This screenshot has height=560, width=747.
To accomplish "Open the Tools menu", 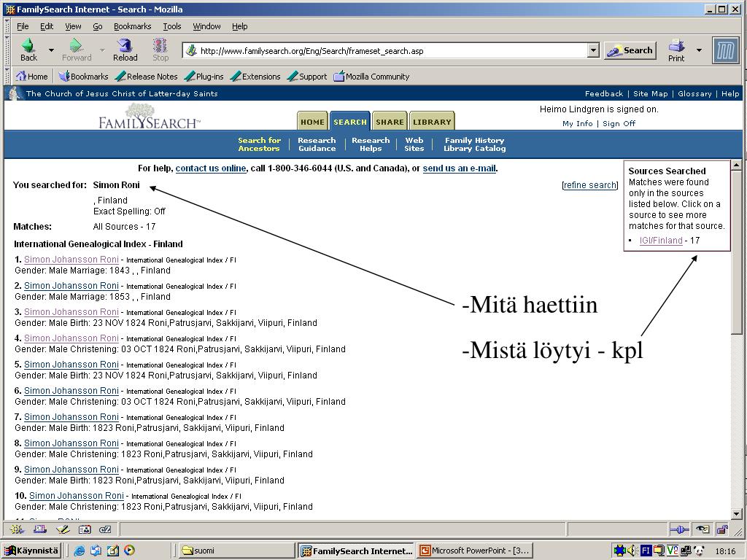I will [x=172, y=26].
